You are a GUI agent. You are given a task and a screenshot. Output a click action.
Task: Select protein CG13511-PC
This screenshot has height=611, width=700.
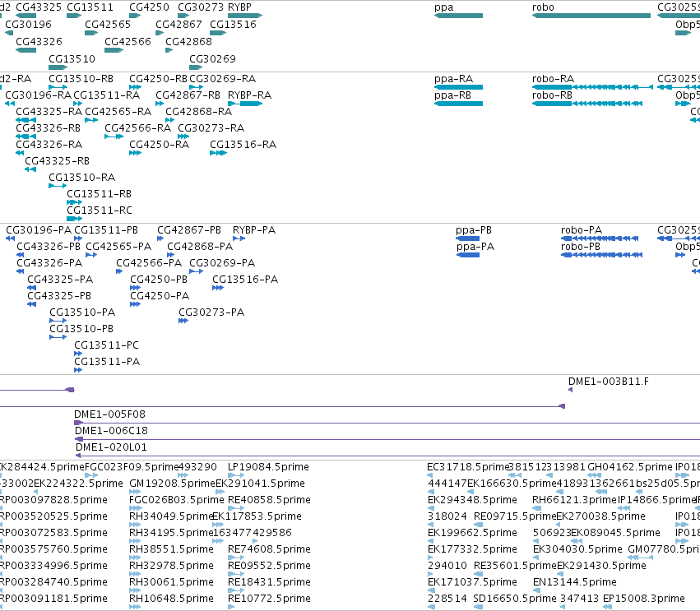point(78,354)
